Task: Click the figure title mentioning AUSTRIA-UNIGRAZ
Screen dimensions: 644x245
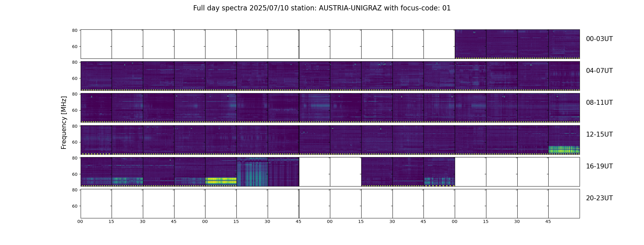Action: tap(322, 8)
